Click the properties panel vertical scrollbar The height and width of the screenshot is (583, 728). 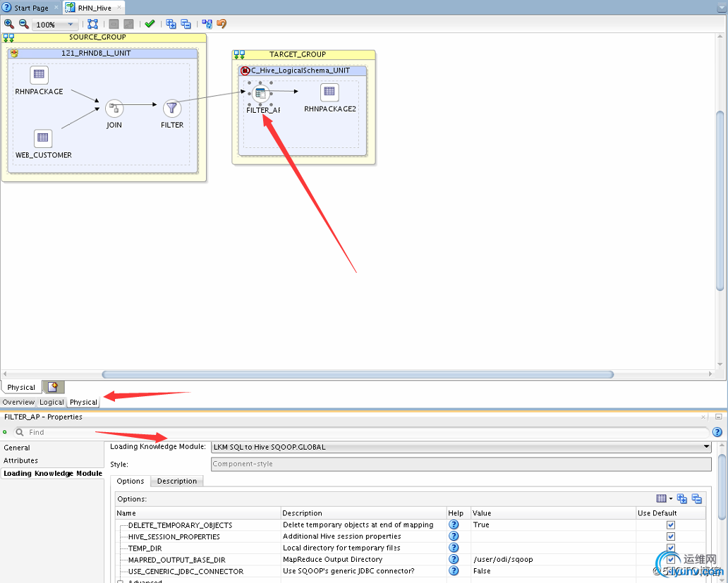[722, 487]
